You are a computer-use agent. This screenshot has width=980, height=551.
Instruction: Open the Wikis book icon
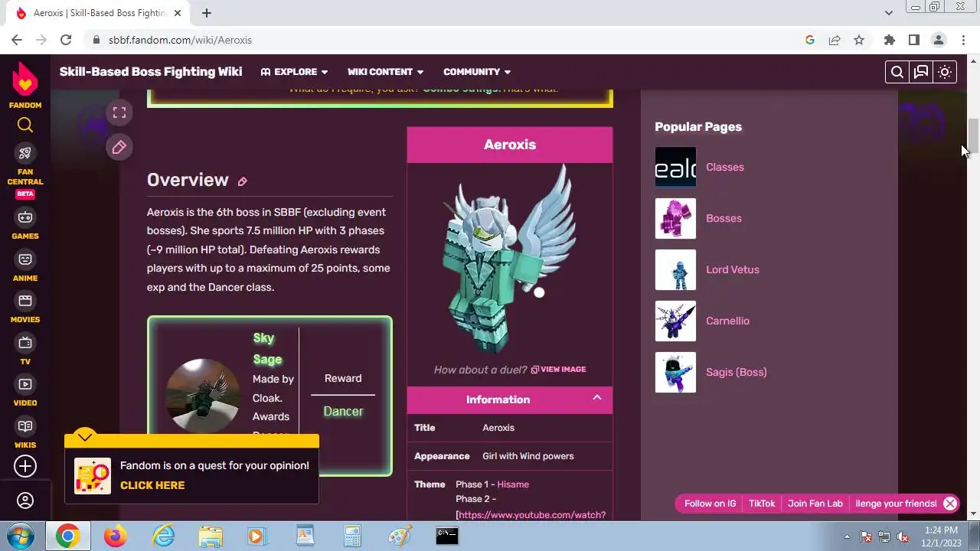click(25, 426)
